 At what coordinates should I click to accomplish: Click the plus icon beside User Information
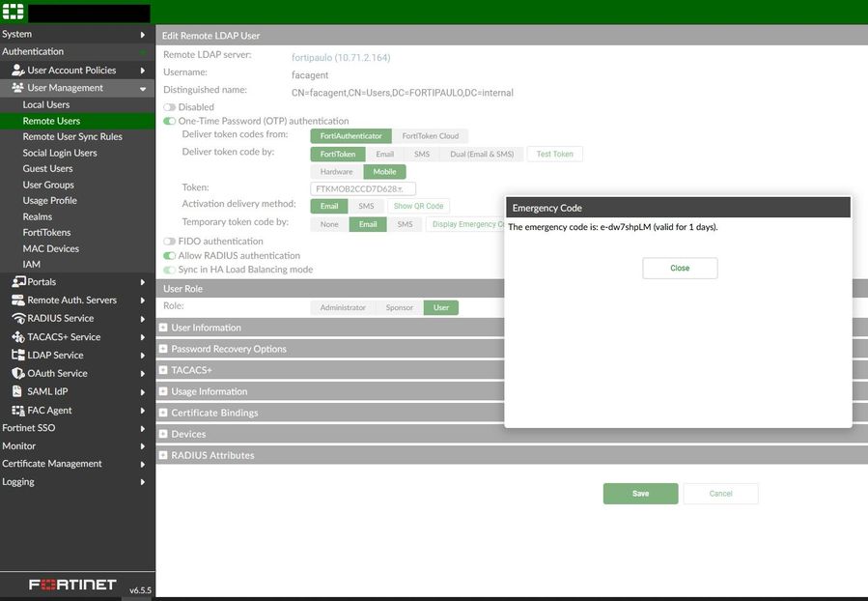point(163,328)
